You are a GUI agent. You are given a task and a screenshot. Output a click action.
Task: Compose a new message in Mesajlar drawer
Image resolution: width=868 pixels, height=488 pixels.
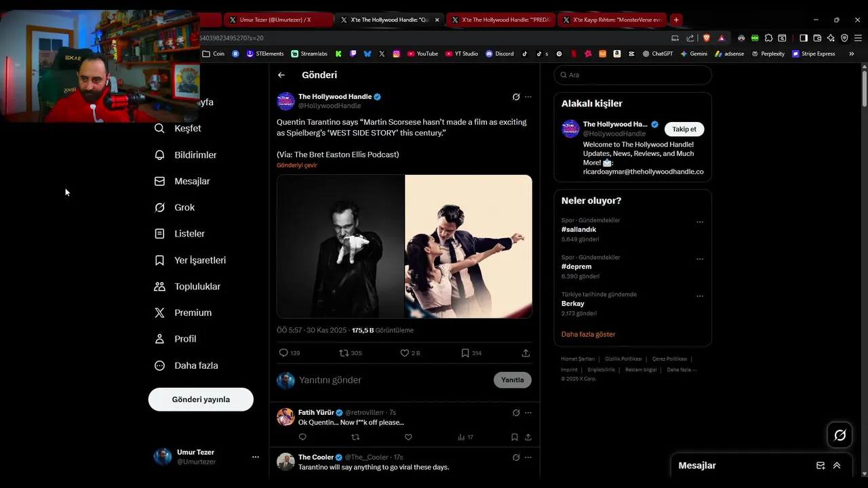(x=821, y=466)
